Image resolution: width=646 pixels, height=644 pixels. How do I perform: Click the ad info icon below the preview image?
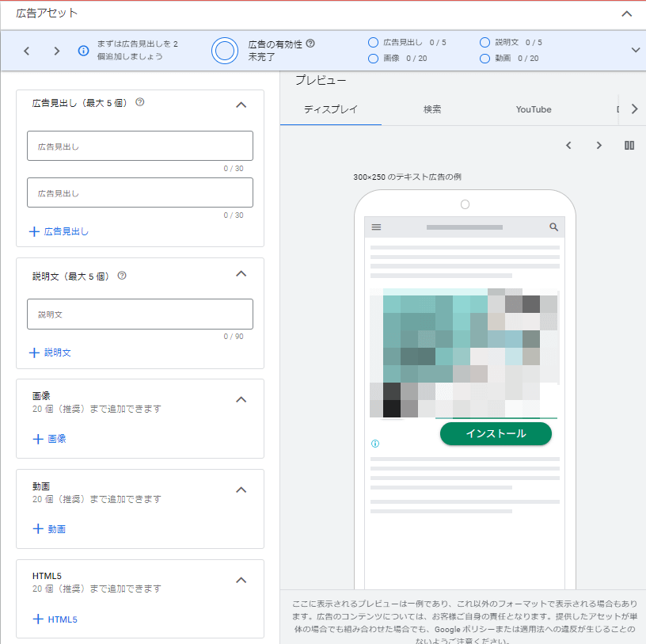[x=375, y=444]
